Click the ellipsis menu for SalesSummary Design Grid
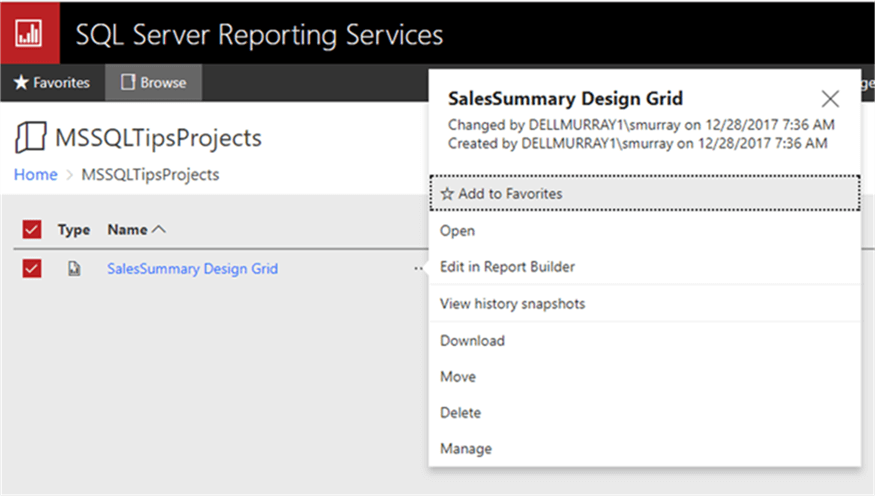875x496 pixels. (x=418, y=269)
